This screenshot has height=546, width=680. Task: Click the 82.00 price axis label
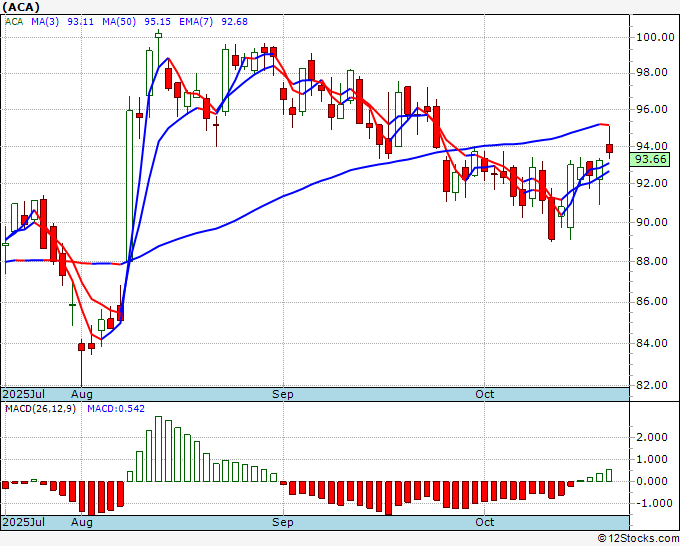(x=652, y=385)
